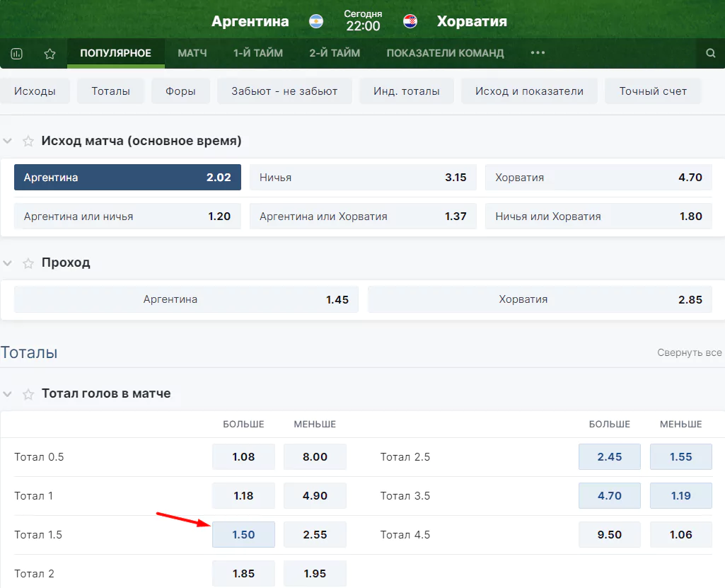
Task: Open the search magnifier icon
Action: [711, 53]
